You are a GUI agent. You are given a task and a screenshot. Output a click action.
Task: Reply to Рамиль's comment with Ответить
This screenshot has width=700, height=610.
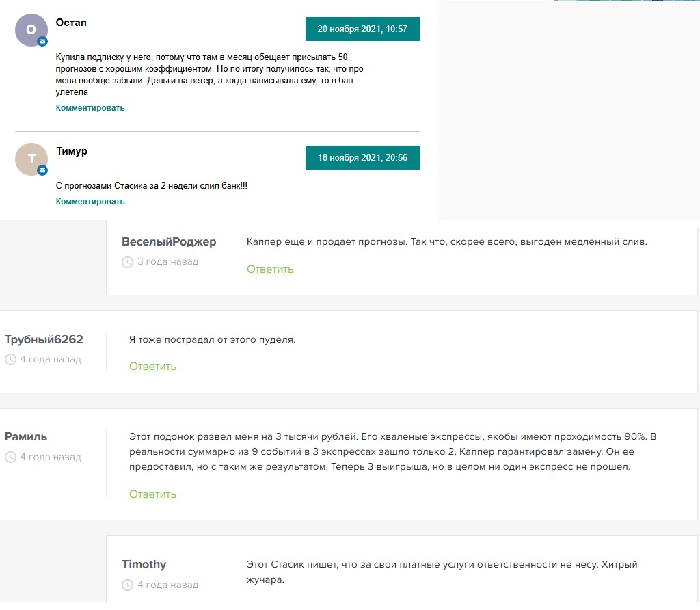pyautogui.click(x=152, y=494)
